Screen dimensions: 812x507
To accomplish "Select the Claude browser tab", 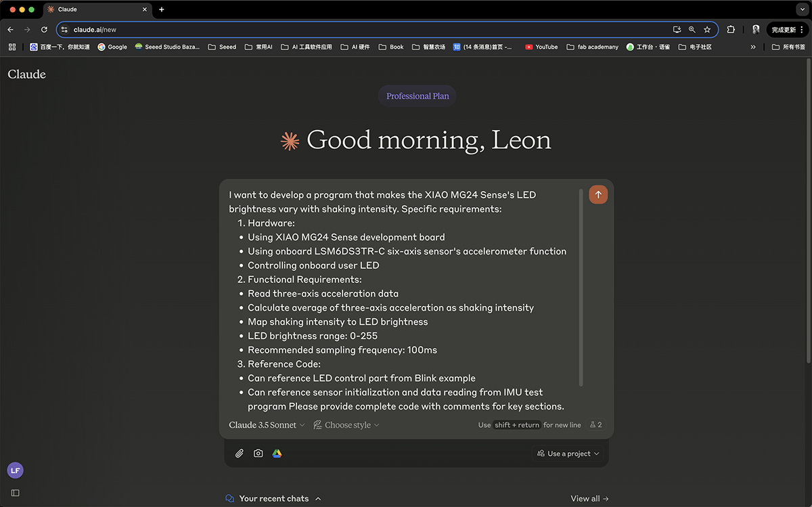I will tap(98, 9).
